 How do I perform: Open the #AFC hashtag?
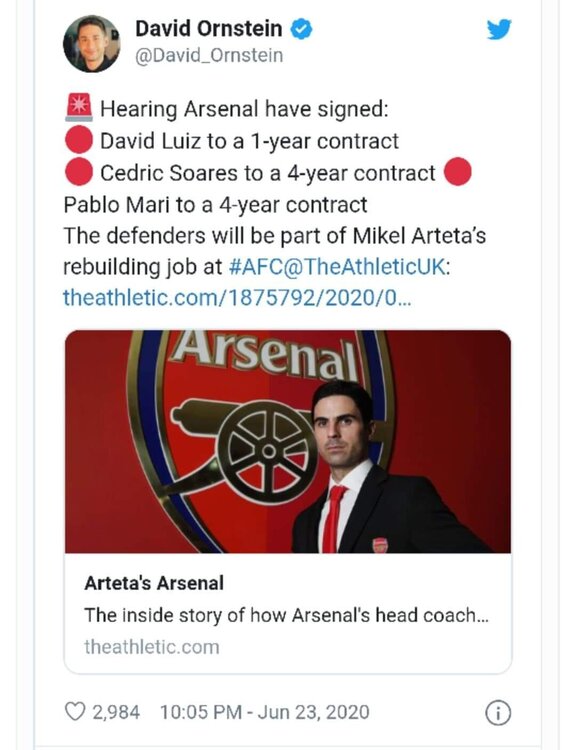tap(256, 266)
